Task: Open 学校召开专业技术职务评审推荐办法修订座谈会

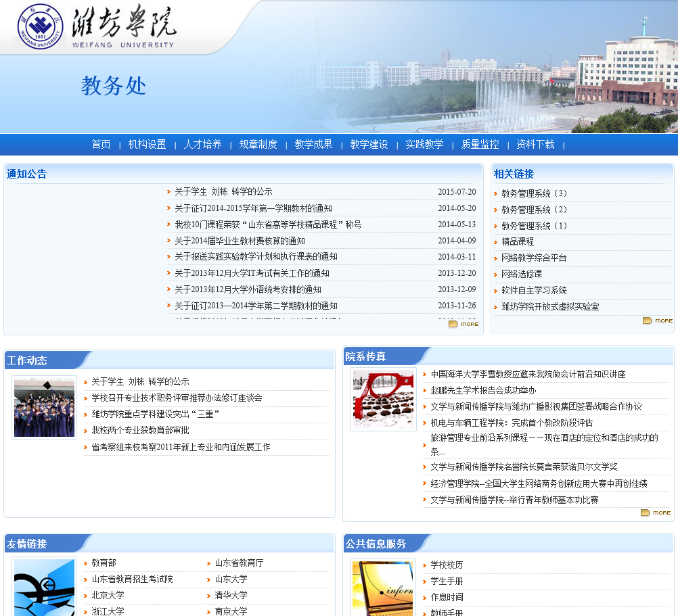Action: [x=177, y=398]
